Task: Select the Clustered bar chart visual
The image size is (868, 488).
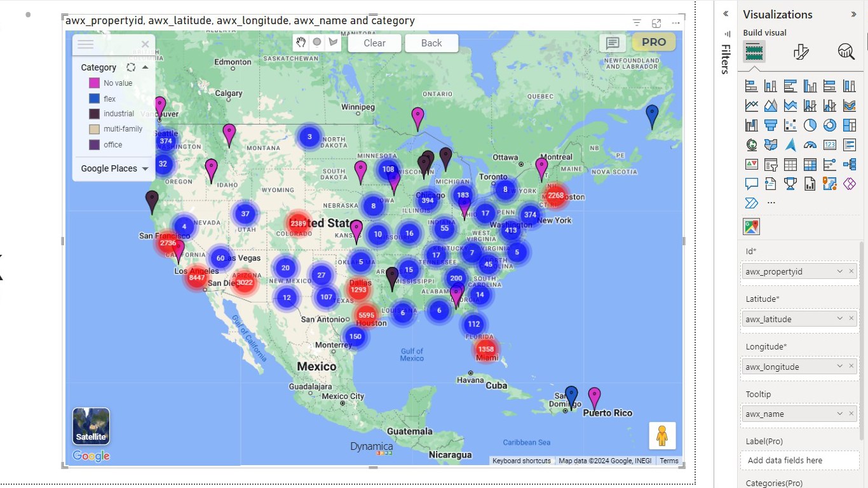Action: coord(790,86)
